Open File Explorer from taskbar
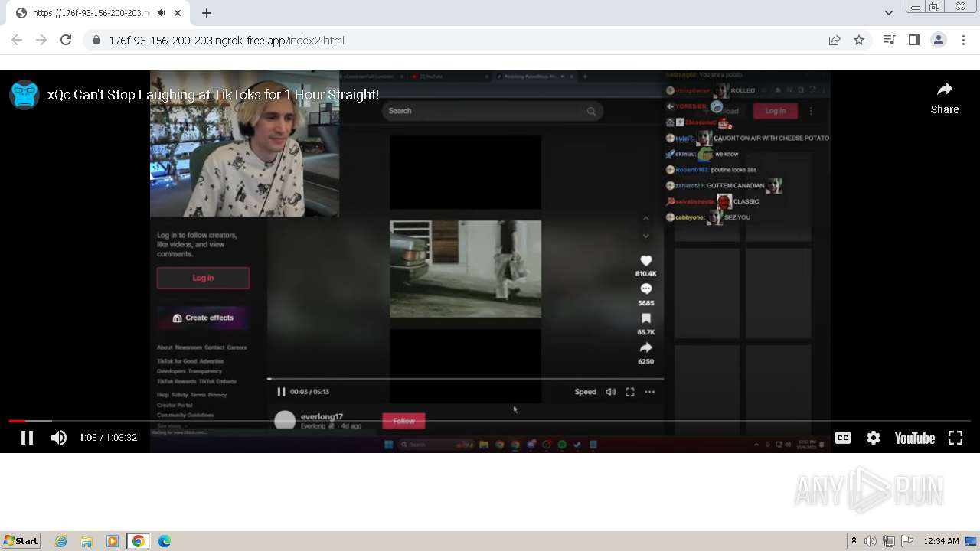 click(x=87, y=541)
